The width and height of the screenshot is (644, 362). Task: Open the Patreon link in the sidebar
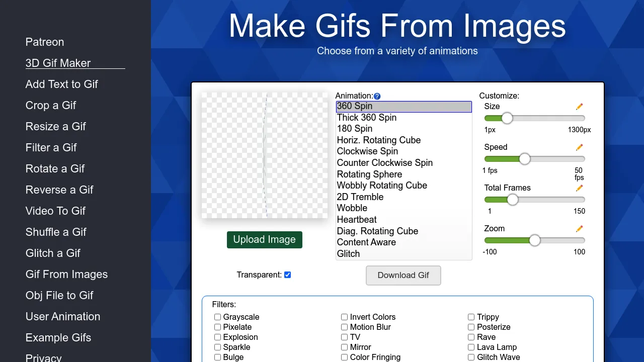point(44,42)
